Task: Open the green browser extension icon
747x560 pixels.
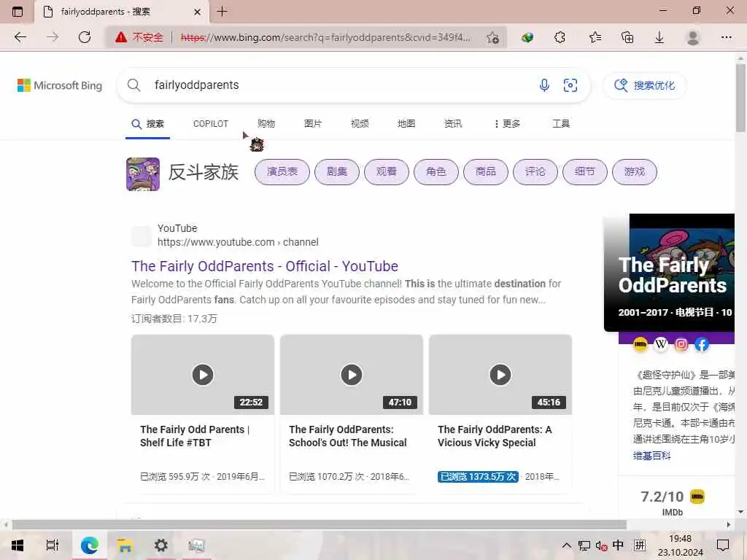Action: (527, 37)
